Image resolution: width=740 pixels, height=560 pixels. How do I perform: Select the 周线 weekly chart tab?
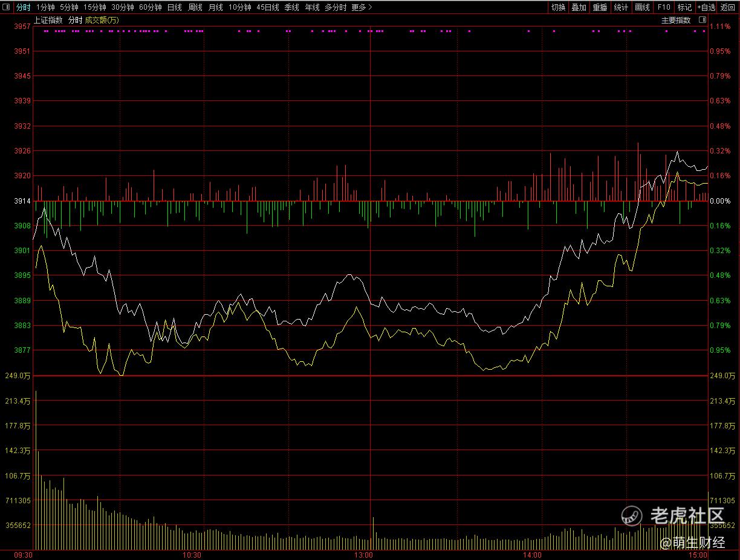[195, 7]
